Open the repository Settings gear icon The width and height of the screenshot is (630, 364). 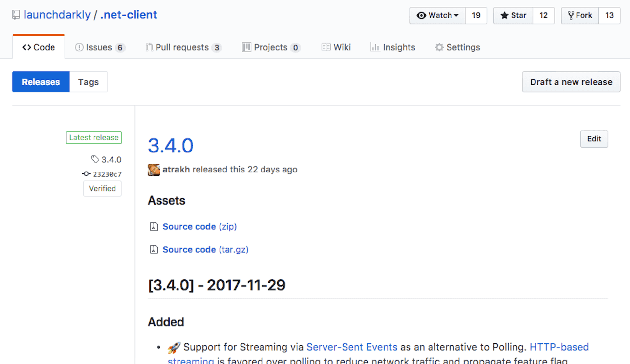[x=439, y=47]
